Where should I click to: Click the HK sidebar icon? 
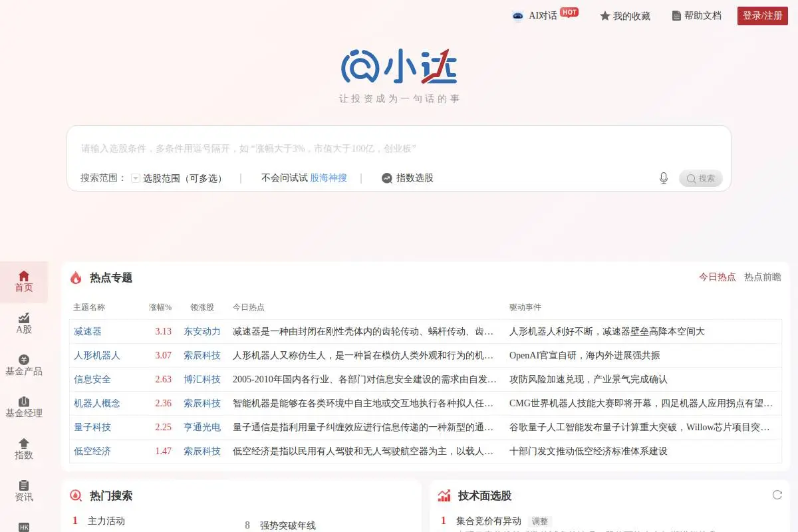pyautogui.click(x=24, y=527)
